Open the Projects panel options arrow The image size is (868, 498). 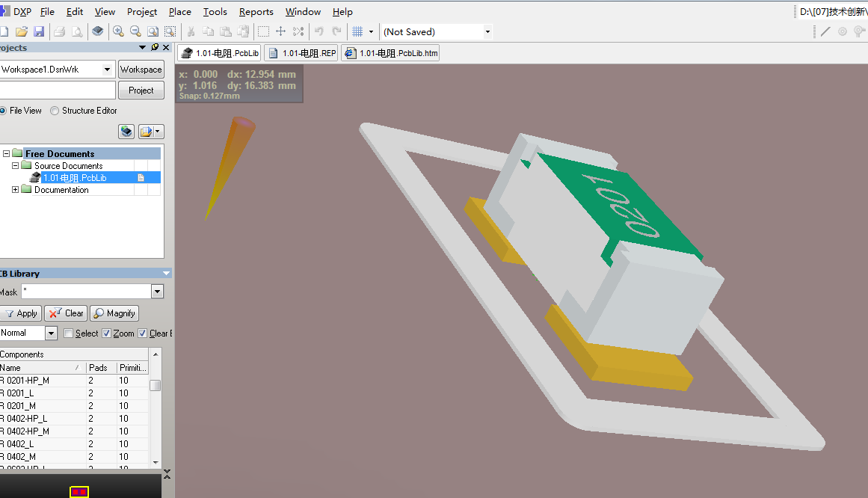pyautogui.click(x=142, y=48)
